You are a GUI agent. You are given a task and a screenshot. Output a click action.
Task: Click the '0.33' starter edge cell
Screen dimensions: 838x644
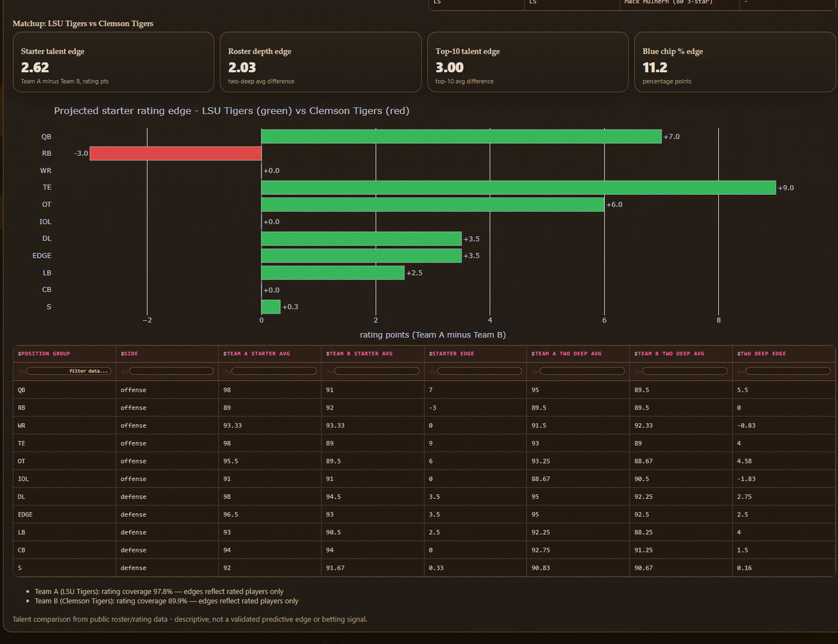(x=475, y=568)
